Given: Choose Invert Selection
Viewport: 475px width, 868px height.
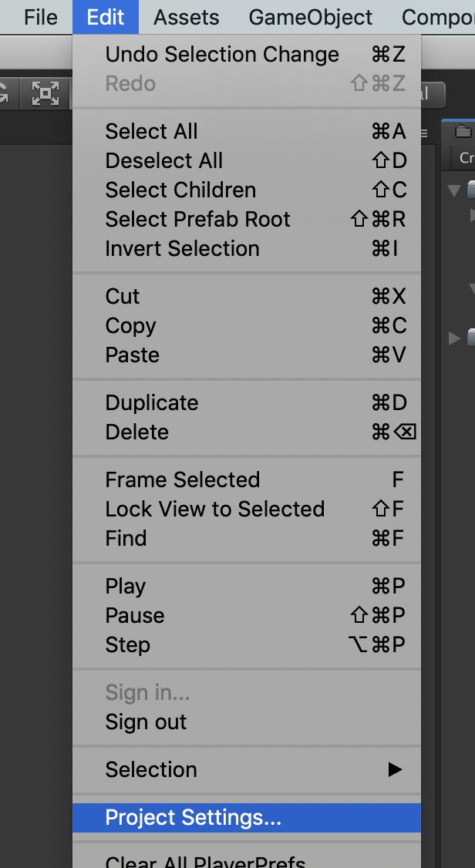Looking at the screenshot, I should (x=182, y=249).
